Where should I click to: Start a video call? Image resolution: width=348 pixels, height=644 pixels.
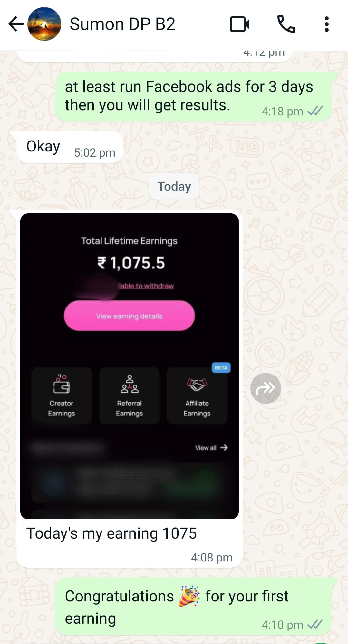(x=239, y=24)
